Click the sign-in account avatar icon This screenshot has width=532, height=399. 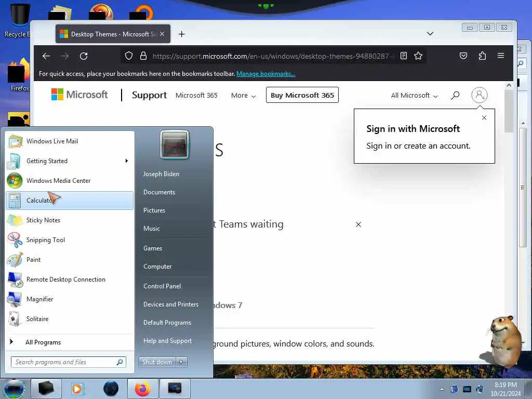tap(480, 95)
